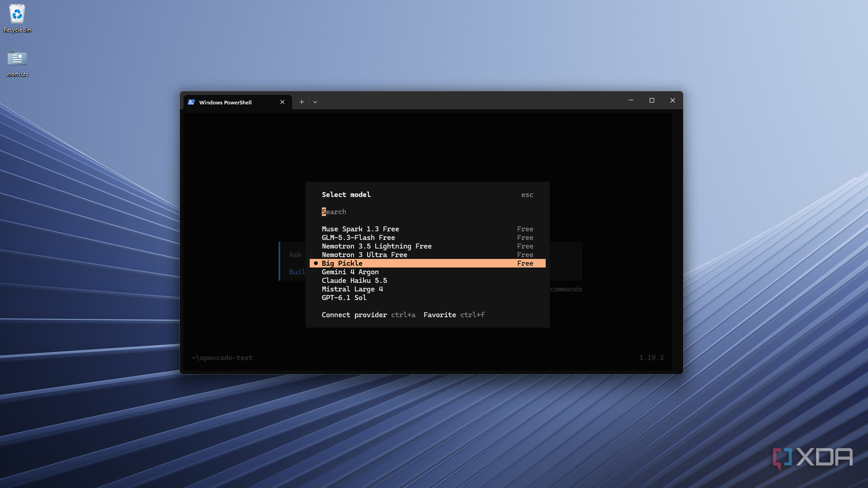Click the PowerShell icon in the terminal tab
The image size is (868, 488).
[x=191, y=102]
